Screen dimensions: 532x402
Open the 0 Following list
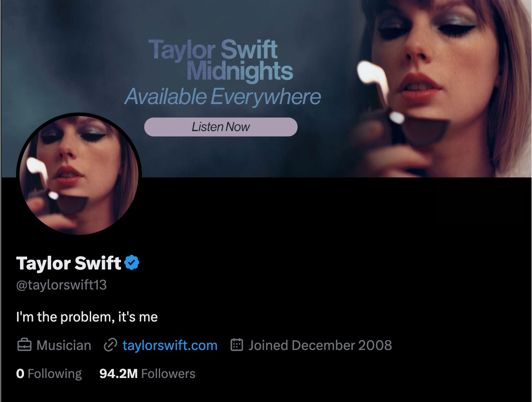(x=49, y=374)
